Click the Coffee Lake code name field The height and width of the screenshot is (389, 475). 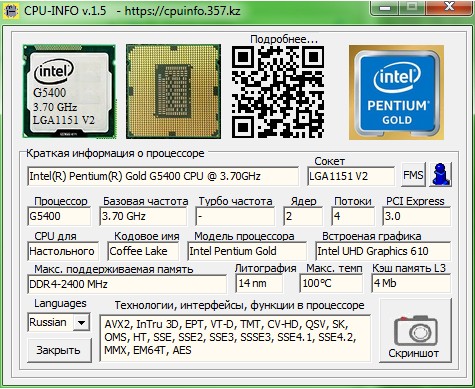click(143, 251)
